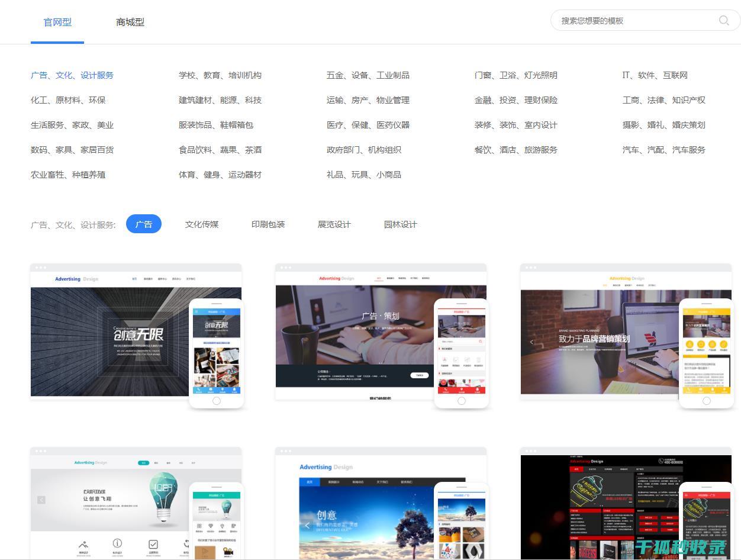The image size is (741, 560).
Task: Select 广告、文化、设计服务 category
Action: click(72, 75)
